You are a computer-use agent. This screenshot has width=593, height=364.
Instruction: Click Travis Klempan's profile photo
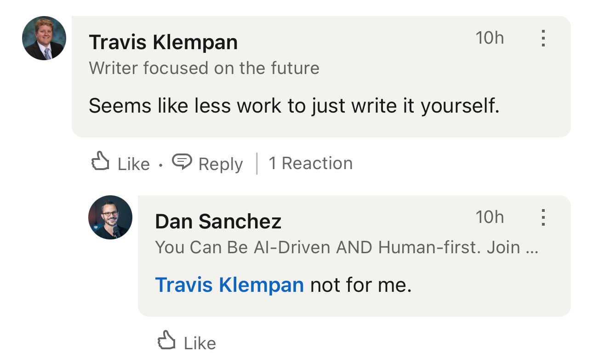[44, 38]
